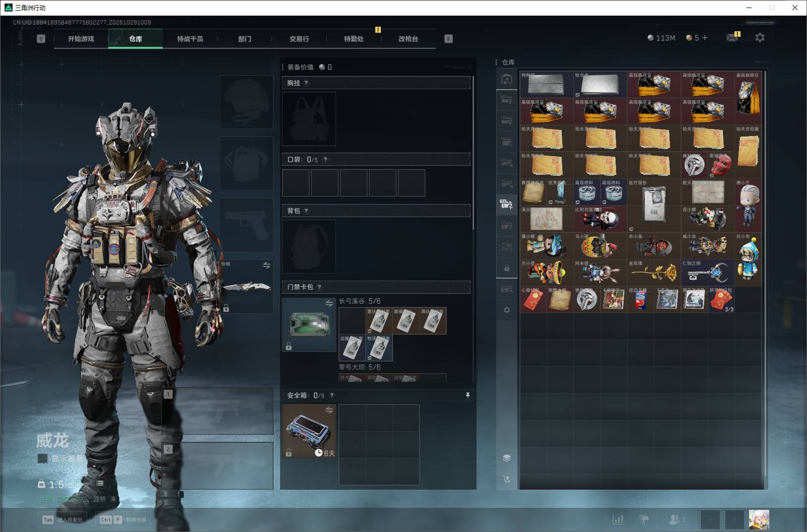This screenshot has height=532, width=807.
Task: Switch to the 开始游戏 tab
Action: [81, 39]
